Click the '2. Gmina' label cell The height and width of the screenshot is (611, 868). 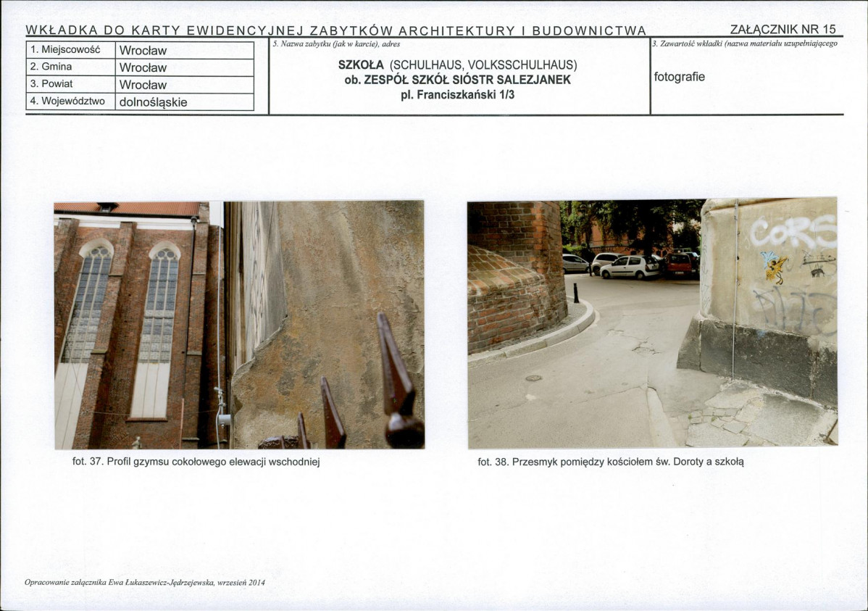(x=51, y=67)
